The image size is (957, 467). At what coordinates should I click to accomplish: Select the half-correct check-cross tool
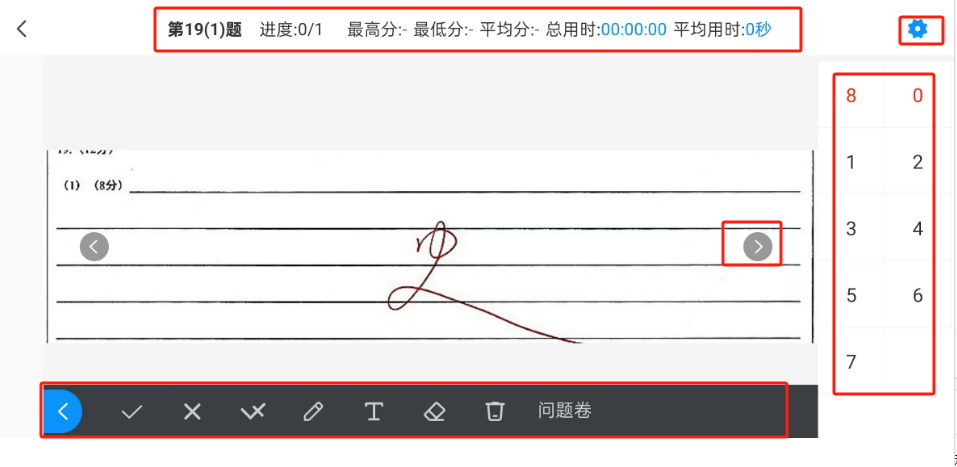[253, 412]
